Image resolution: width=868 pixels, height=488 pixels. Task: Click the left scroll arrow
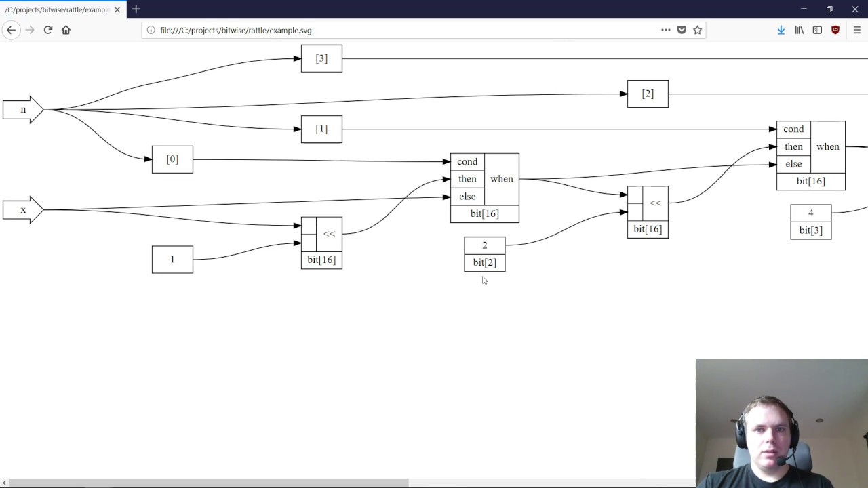4,483
